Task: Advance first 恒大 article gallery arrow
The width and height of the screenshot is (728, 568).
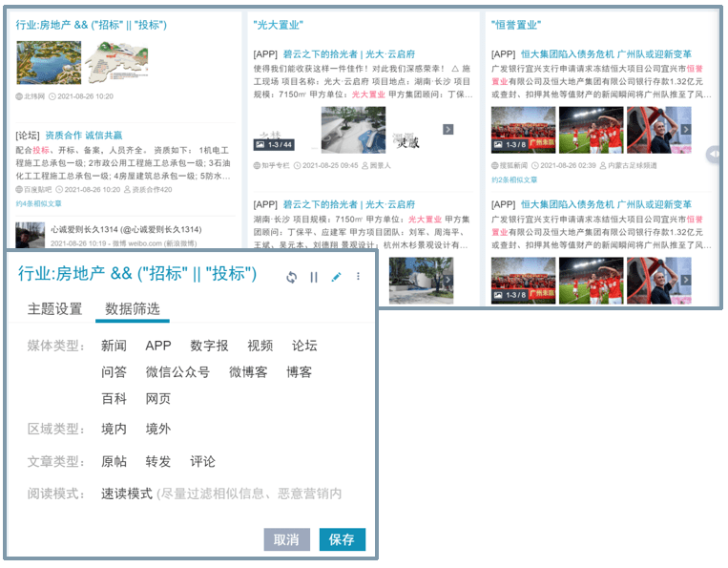Action: point(686,130)
